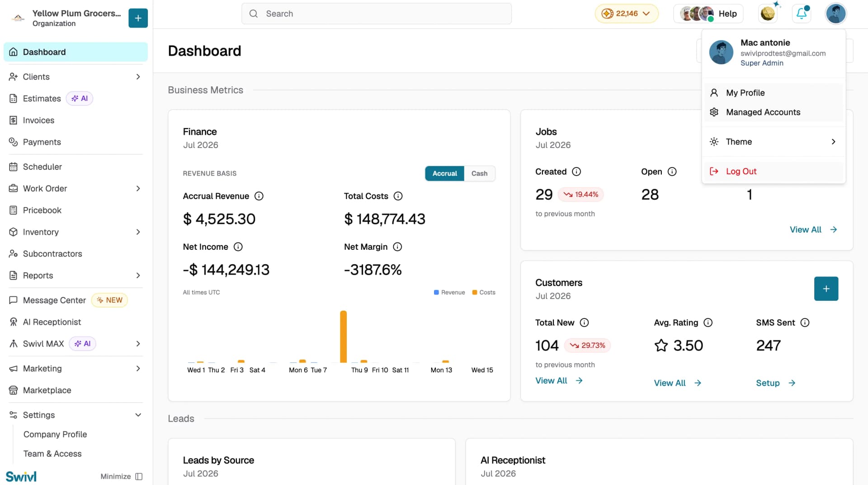This screenshot has width=868, height=485.
Task: Click the Net Margin info icon
Action: [x=397, y=247]
